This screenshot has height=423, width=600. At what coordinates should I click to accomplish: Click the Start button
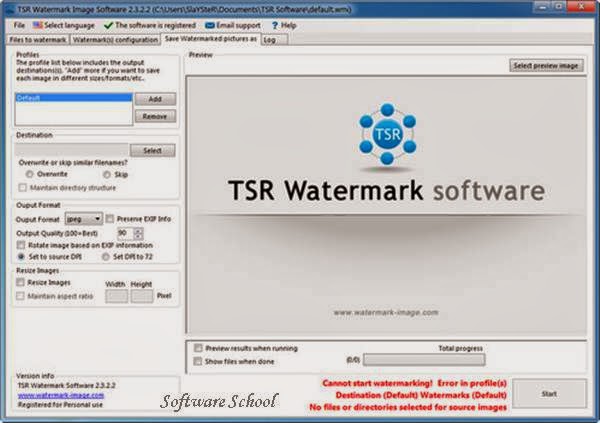(x=549, y=394)
